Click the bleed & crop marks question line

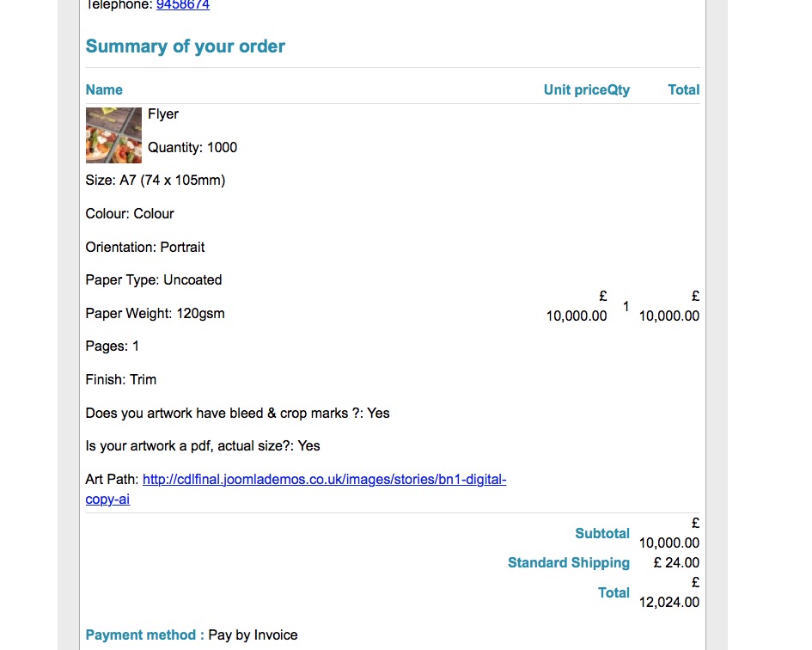pyautogui.click(x=237, y=414)
